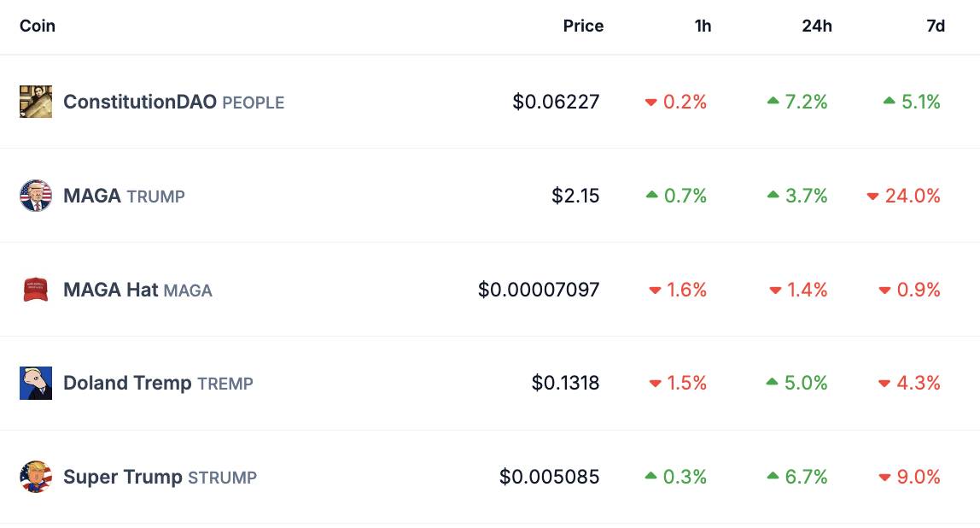Open the Super Trump coin link
This screenshot has height=528, width=980.
pyautogui.click(x=160, y=477)
